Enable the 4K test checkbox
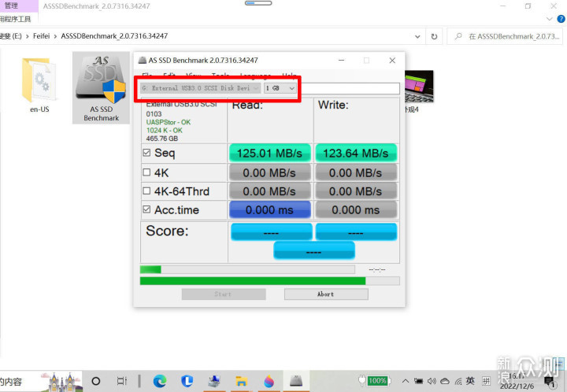 tap(146, 172)
